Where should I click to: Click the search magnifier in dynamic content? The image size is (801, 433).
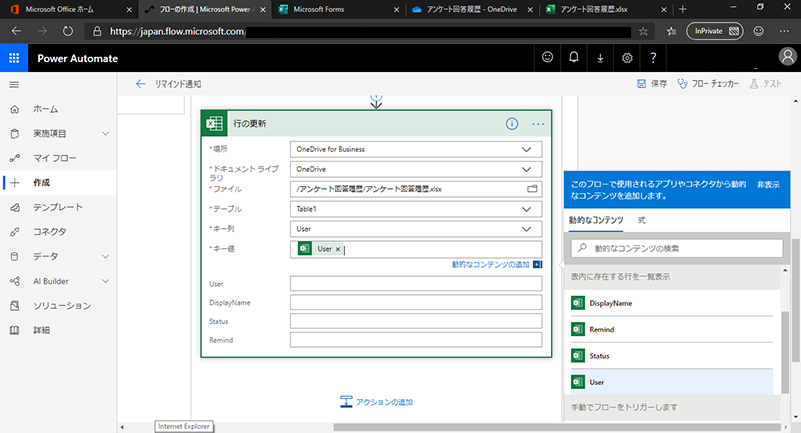pos(582,248)
